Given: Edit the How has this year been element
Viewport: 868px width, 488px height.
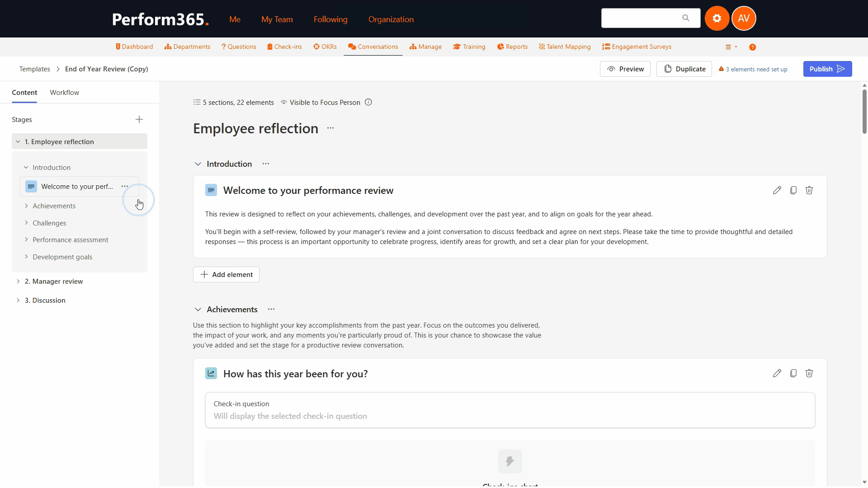Looking at the screenshot, I should point(777,373).
